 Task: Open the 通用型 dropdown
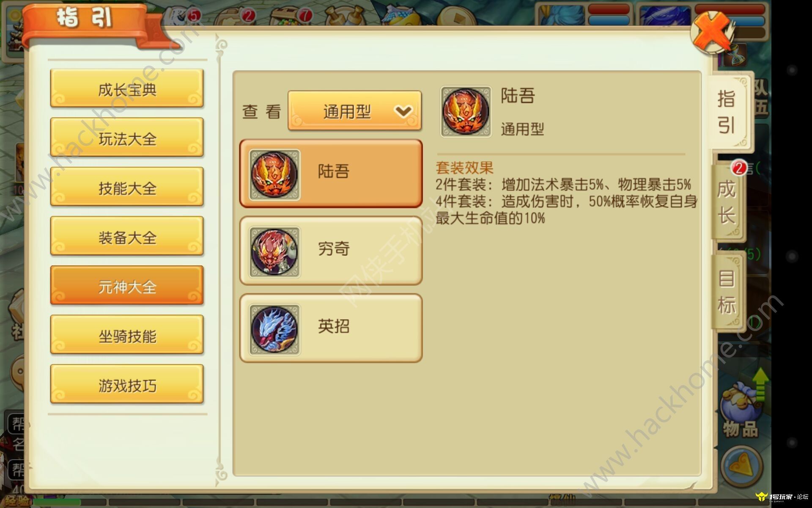pyautogui.click(x=354, y=111)
